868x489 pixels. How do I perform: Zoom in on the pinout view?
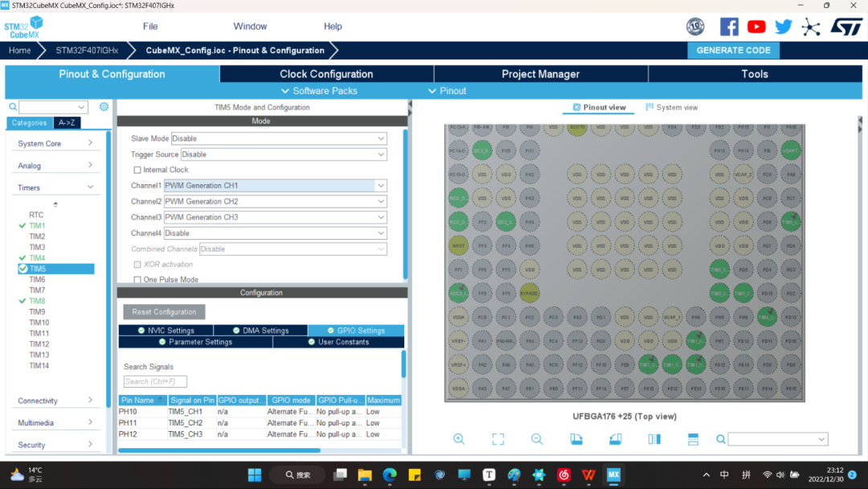tap(459, 439)
